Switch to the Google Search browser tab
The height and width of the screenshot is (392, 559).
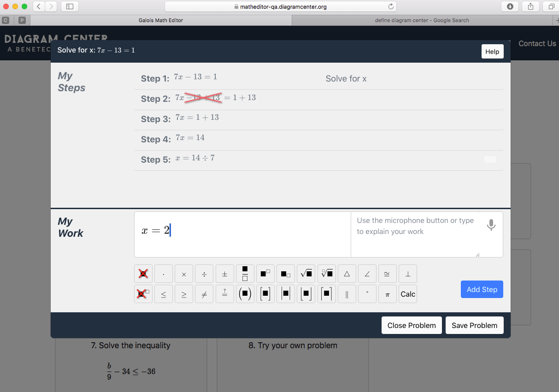pos(422,20)
